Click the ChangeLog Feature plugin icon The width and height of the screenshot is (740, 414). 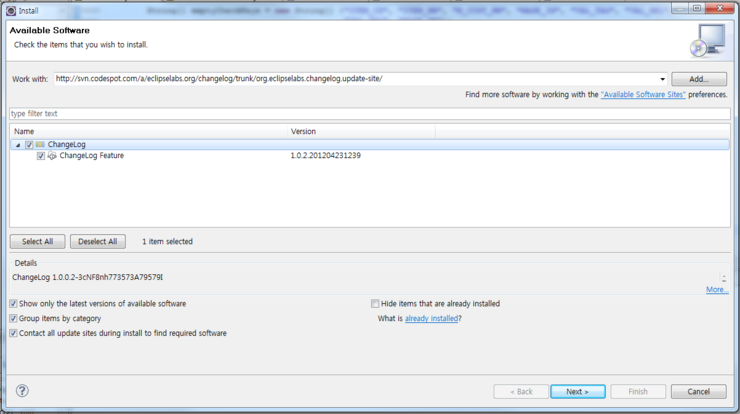52,156
